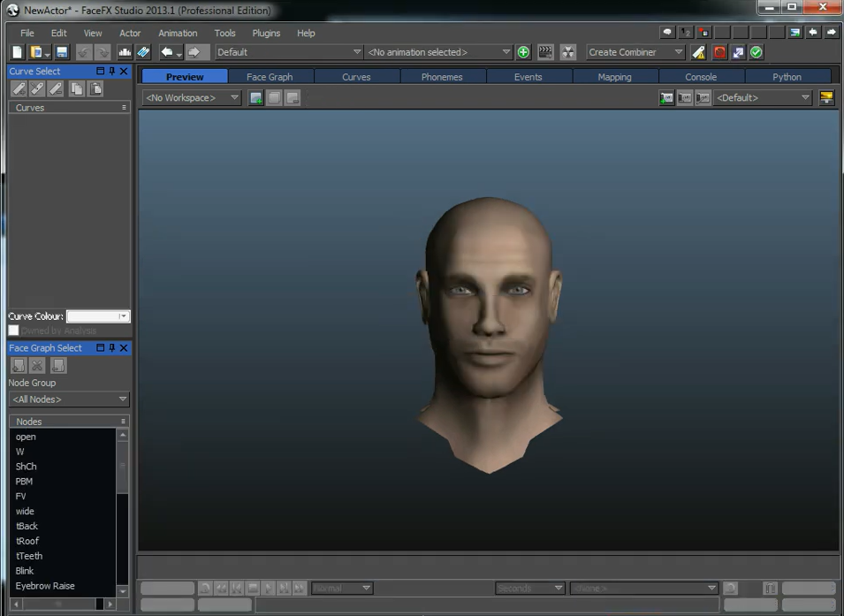Pin the Curve Select panel
This screenshot has width=844, height=616.
pyautogui.click(x=110, y=71)
